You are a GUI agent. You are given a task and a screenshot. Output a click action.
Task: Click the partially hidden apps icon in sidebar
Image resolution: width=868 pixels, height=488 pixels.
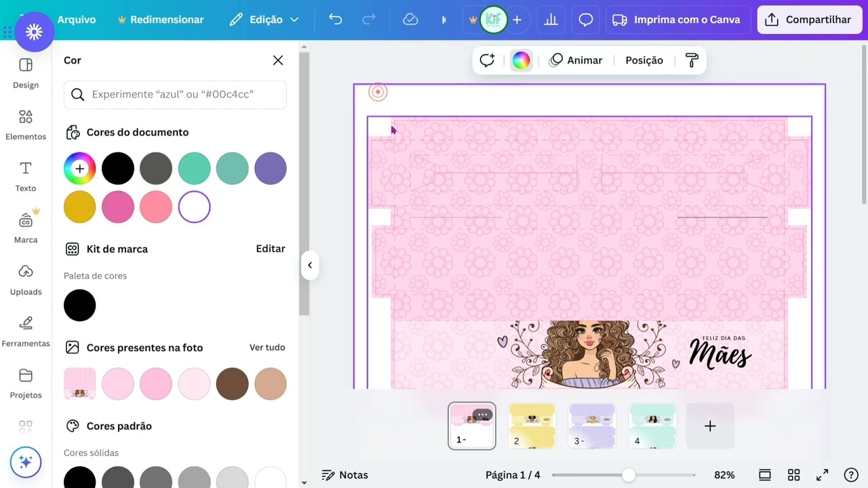26,426
